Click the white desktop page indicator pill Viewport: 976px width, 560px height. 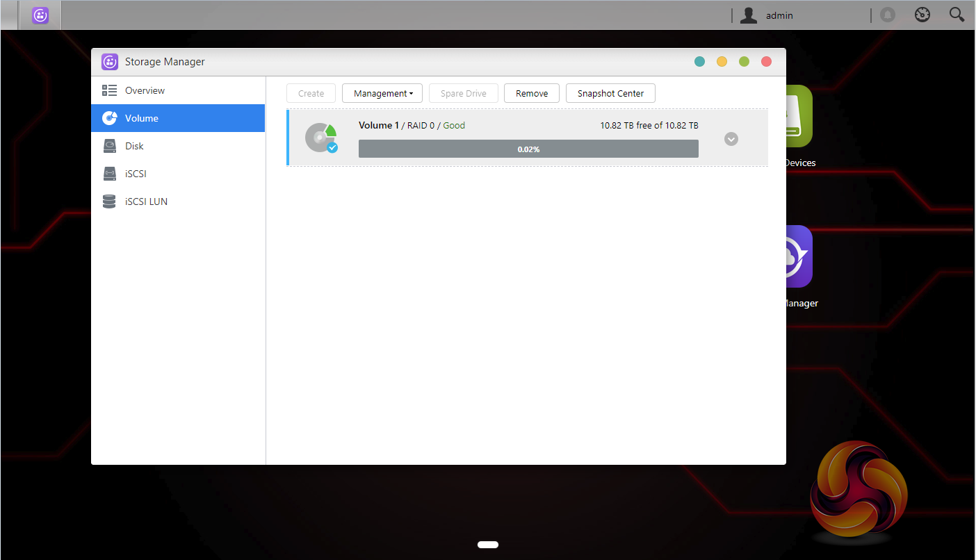(x=488, y=545)
